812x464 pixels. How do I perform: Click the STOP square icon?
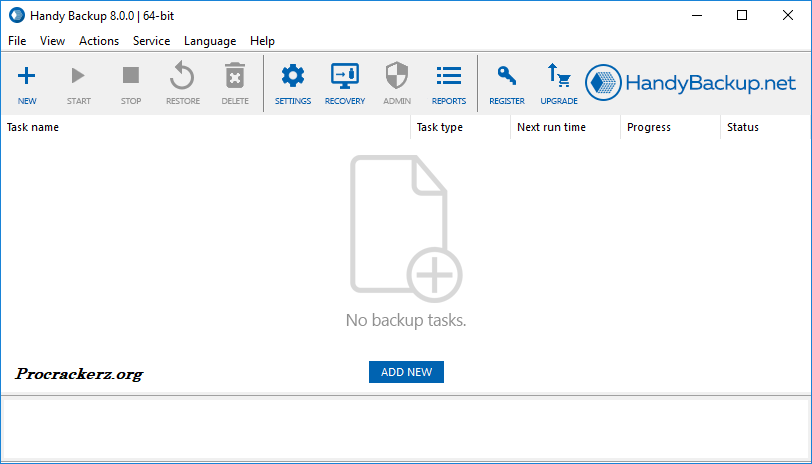click(130, 76)
